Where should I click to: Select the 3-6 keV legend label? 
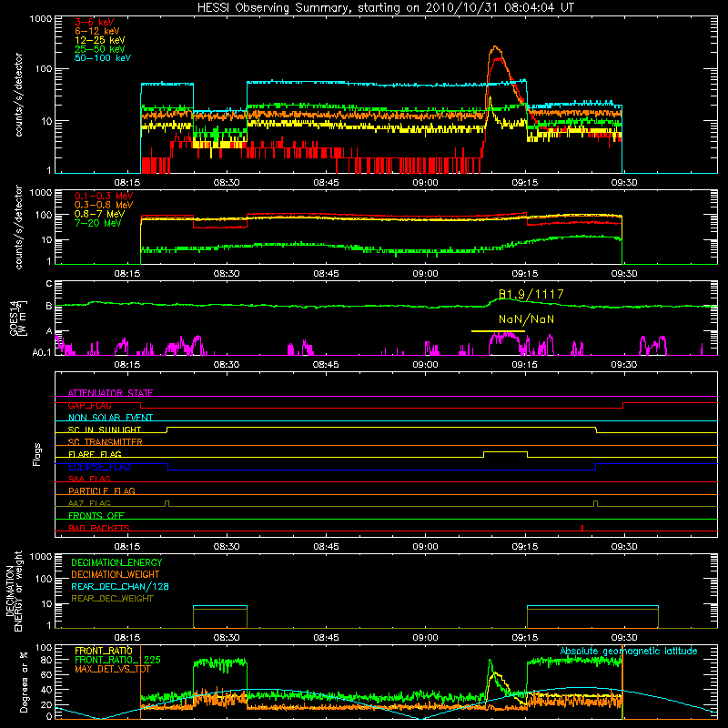point(95,22)
